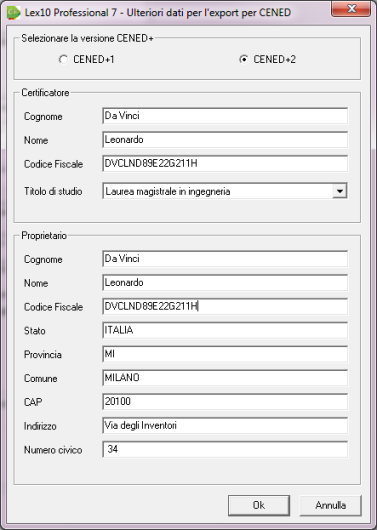Click the Indirizzo label
Image resolution: width=377 pixels, height=530 pixels.
(x=40, y=426)
